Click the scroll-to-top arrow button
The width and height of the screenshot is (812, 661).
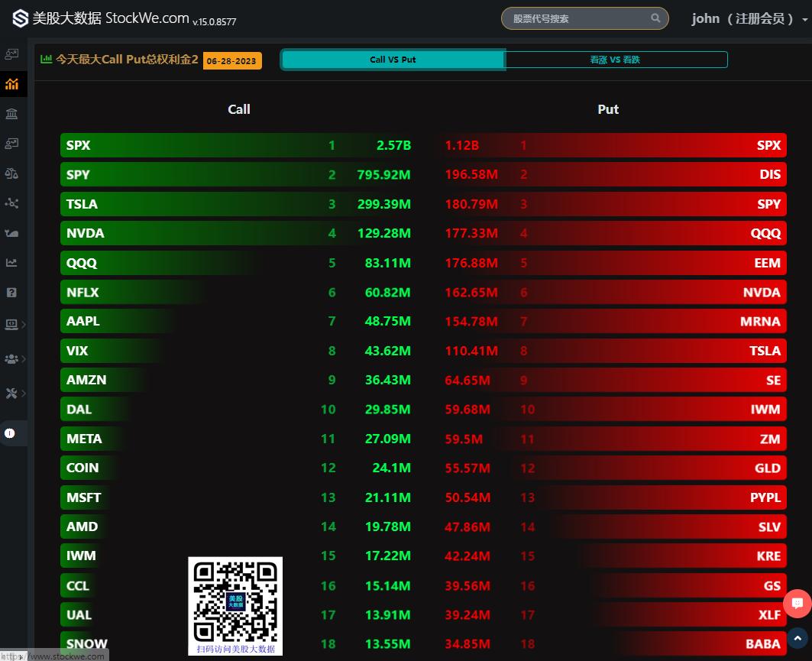pos(797,638)
